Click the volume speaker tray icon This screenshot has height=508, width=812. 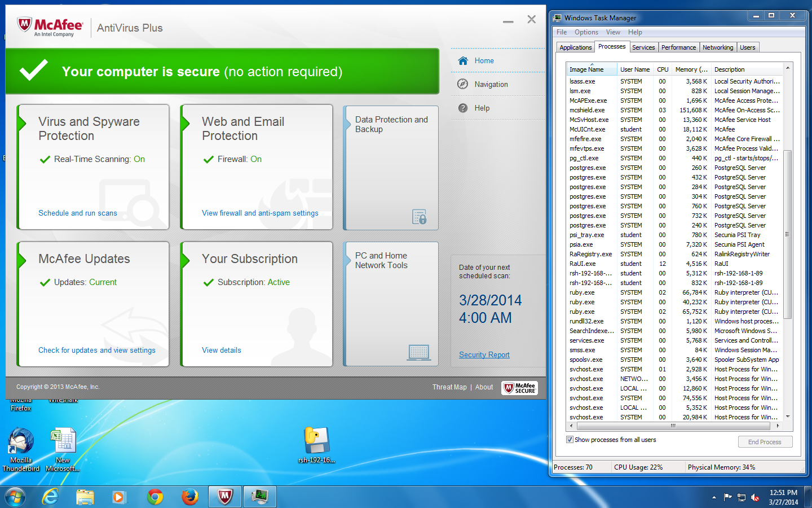point(756,497)
